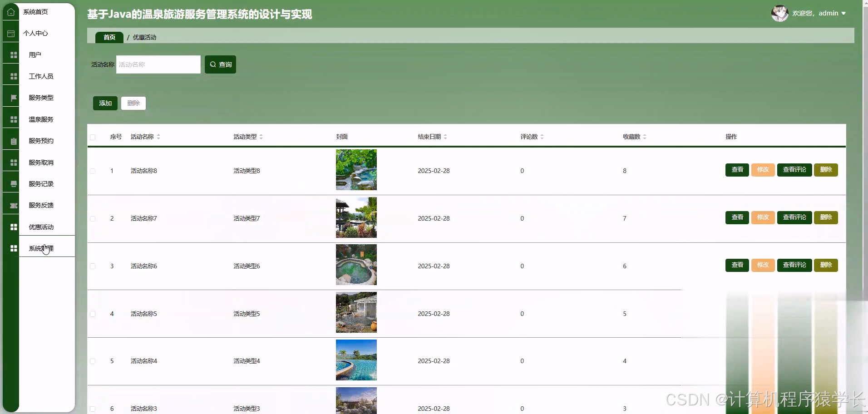Image resolution: width=868 pixels, height=414 pixels.
Task: Toggle the select-all checkbox in table header
Action: coord(93,137)
